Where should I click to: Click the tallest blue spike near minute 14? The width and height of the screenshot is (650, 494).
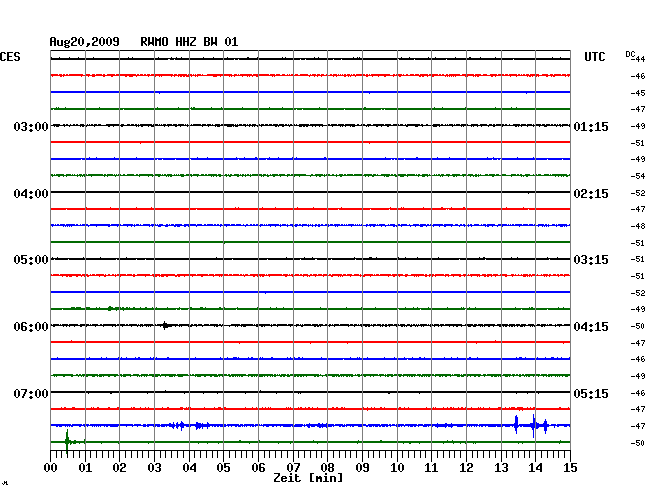[x=534, y=426]
